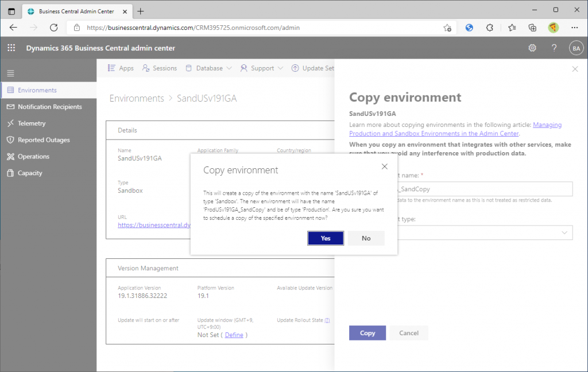
Task: Open the Managing Production and Sandbox Environments article
Action: (455, 129)
